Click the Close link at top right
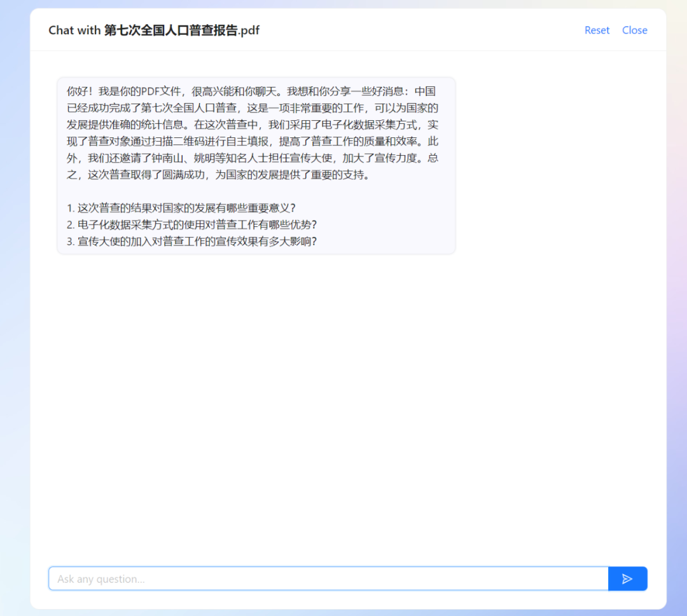Viewport: 687px width, 616px height. (634, 30)
